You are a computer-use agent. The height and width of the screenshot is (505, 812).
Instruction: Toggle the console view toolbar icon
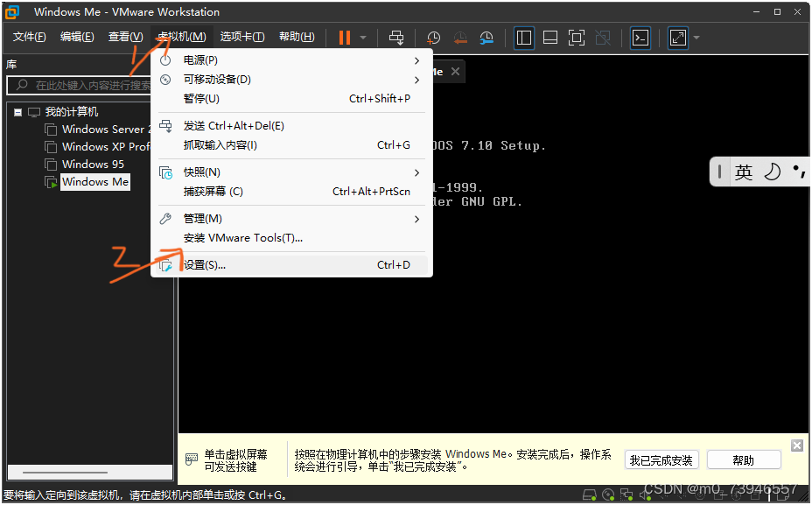click(640, 38)
